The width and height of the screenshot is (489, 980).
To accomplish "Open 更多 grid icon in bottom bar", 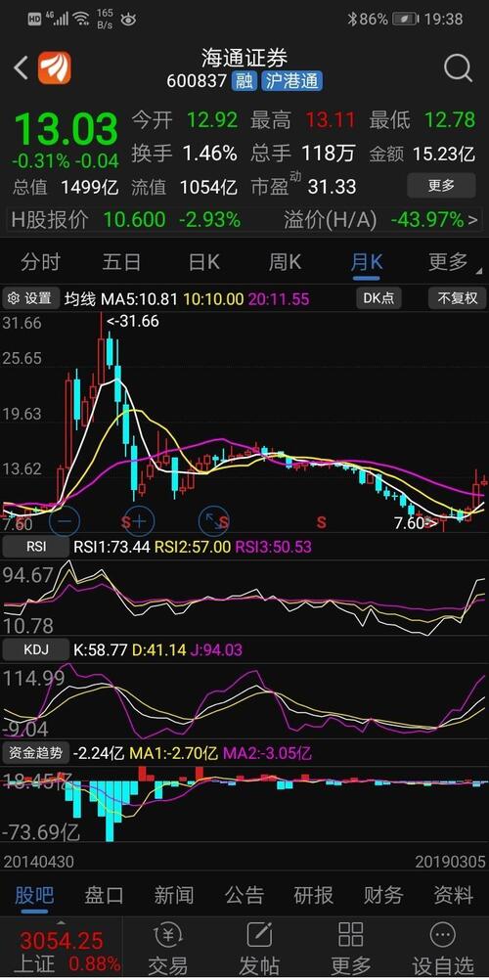I will pos(351,949).
